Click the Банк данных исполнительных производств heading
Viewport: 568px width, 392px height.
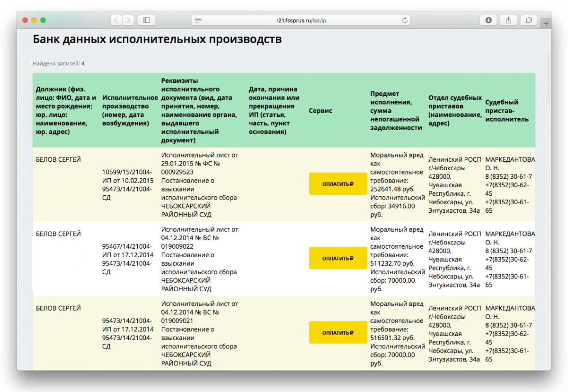click(x=157, y=39)
